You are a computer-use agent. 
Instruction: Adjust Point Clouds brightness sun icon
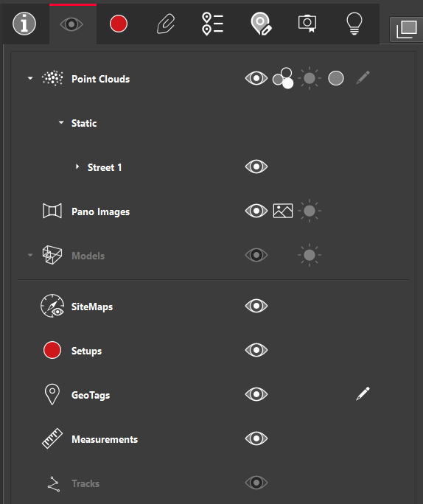310,78
